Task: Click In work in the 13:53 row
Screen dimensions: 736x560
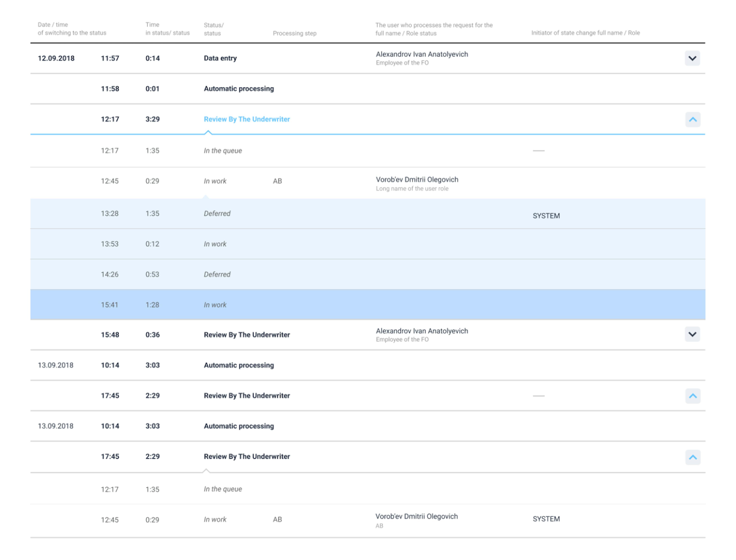Action: pos(215,244)
